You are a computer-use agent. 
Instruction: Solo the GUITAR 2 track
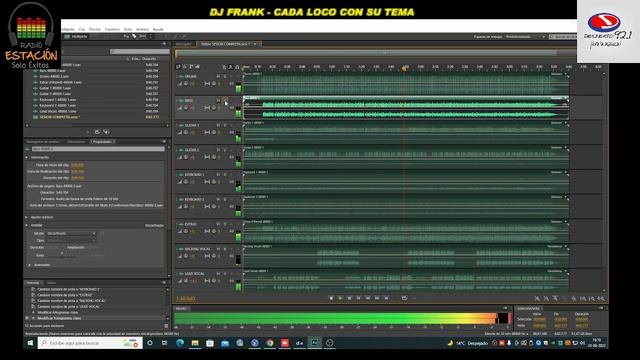pyautogui.click(x=225, y=150)
